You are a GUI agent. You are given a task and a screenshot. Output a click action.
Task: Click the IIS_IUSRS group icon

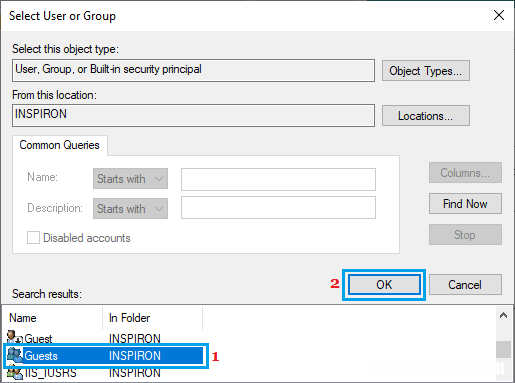point(15,372)
